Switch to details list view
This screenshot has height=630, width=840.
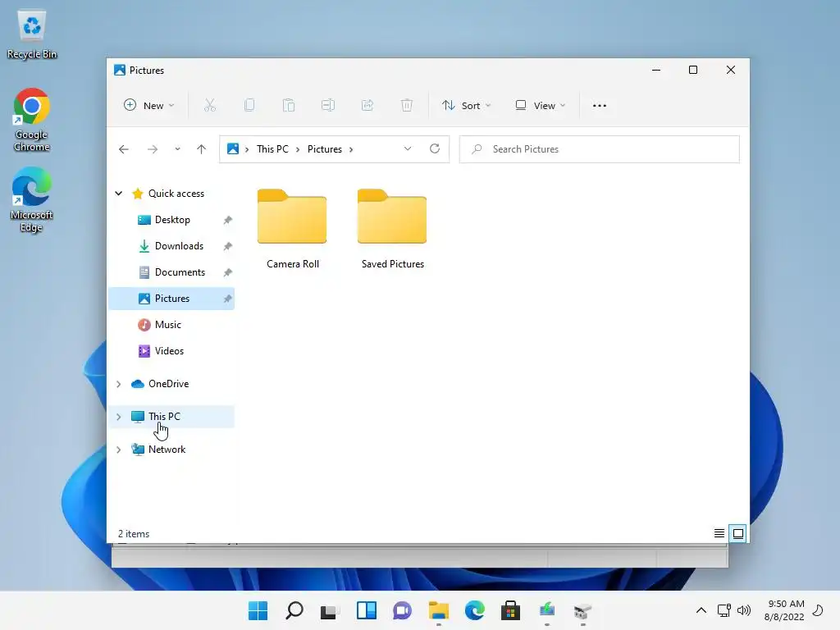(719, 533)
